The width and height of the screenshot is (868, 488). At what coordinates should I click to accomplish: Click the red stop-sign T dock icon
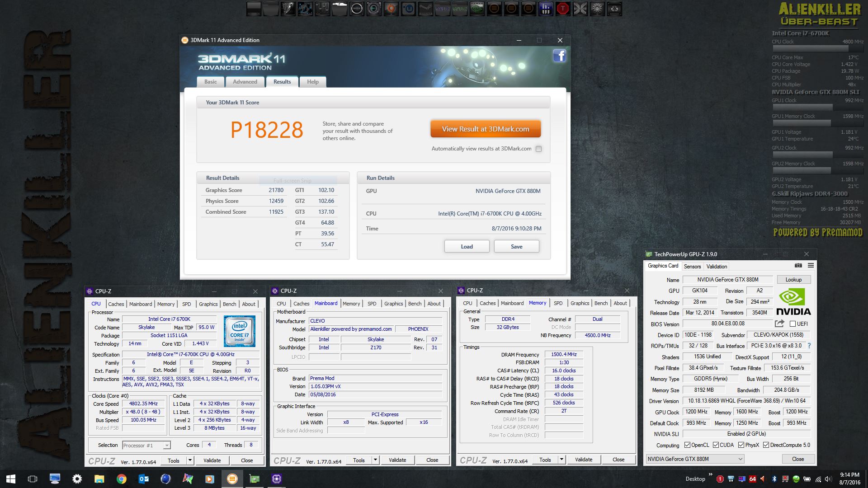562,9
